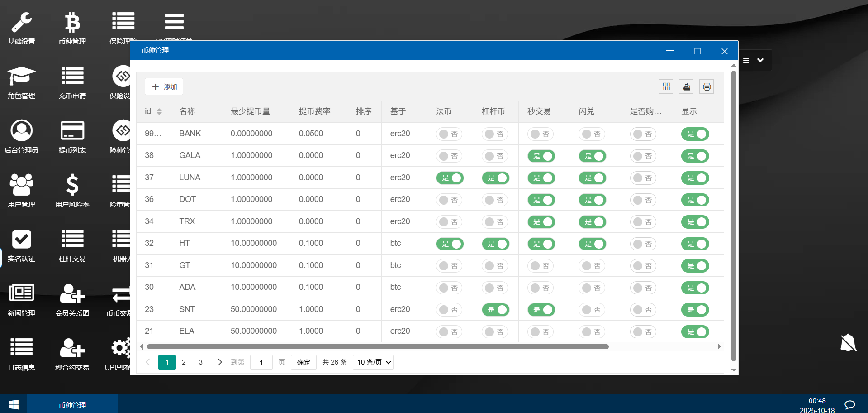Click the print icon in table toolbar
This screenshot has height=413, width=868.
tap(707, 86)
